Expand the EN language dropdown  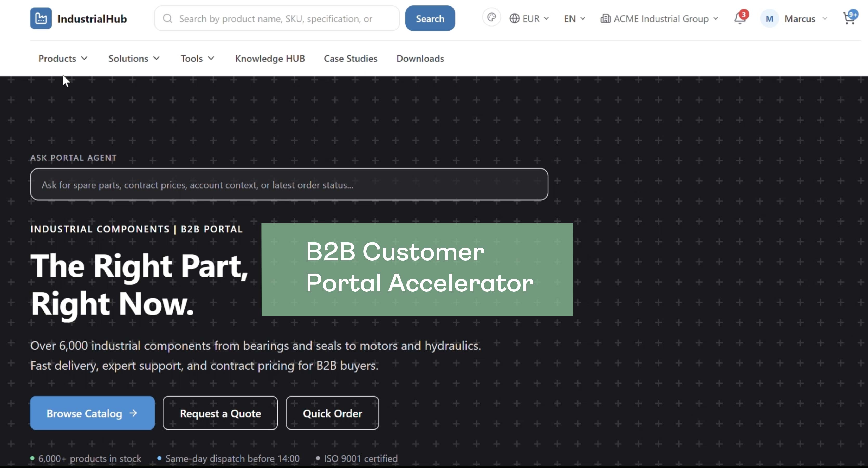[574, 18]
